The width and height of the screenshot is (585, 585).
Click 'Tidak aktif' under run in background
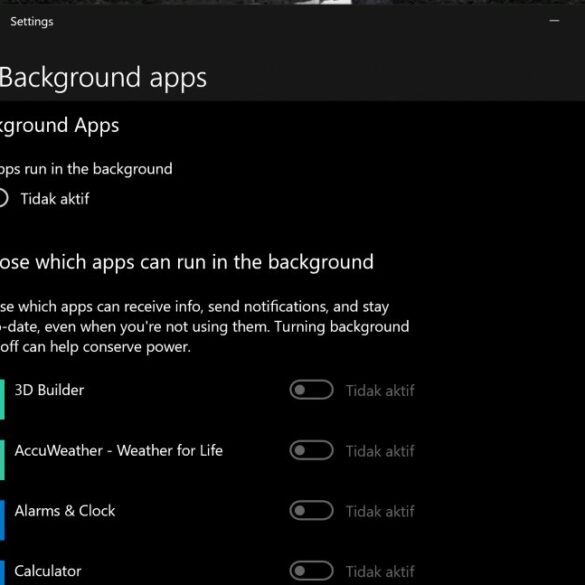(55, 199)
